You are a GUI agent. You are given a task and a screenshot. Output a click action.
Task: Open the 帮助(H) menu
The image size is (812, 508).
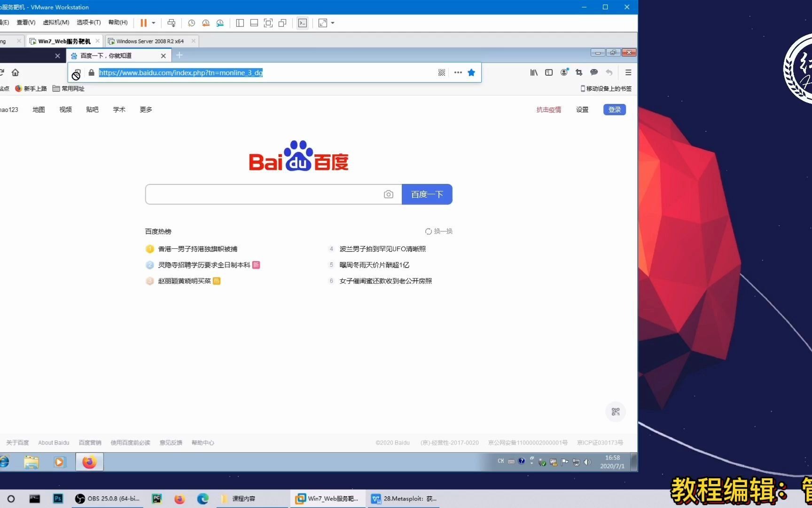(118, 22)
